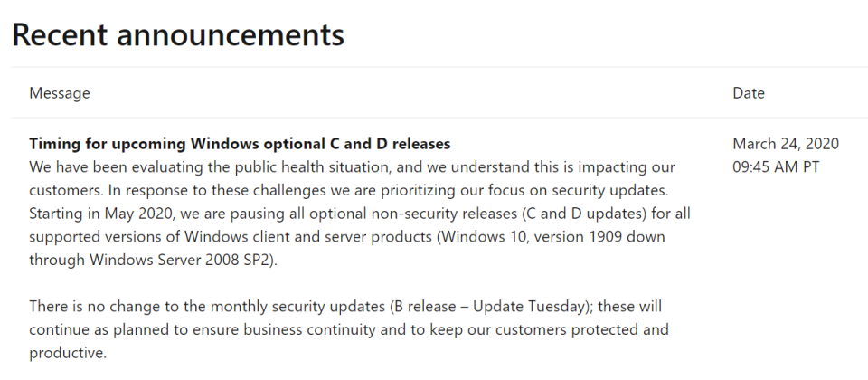Click the text "Starting in May 2020"
Screen dimensions: 868x380
[x=90, y=214]
